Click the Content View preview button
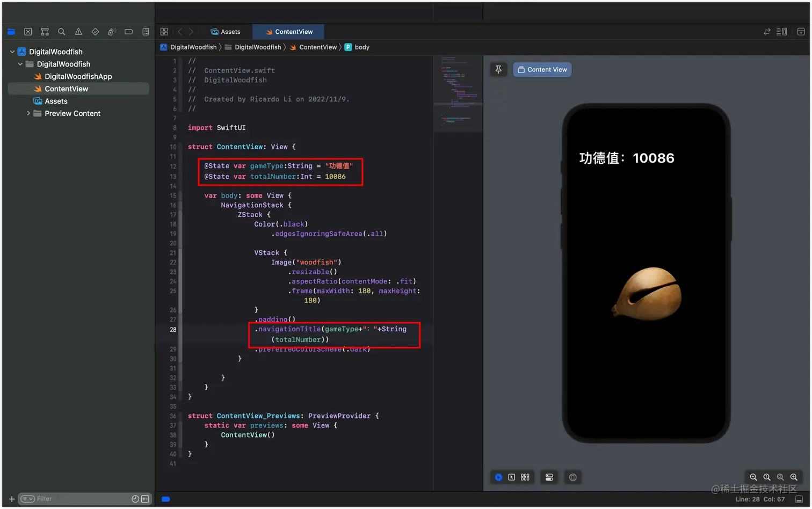Screen dimensions: 812x509 542,69
